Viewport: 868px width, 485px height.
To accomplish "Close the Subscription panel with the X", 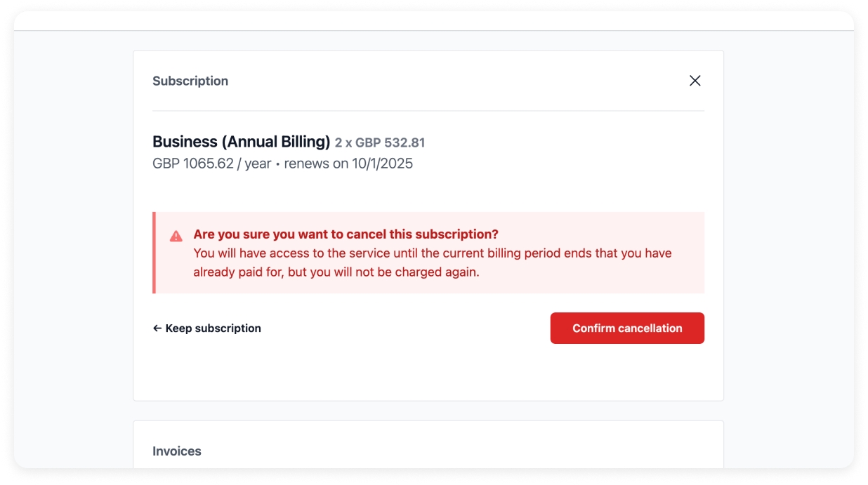I will pyautogui.click(x=695, y=81).
